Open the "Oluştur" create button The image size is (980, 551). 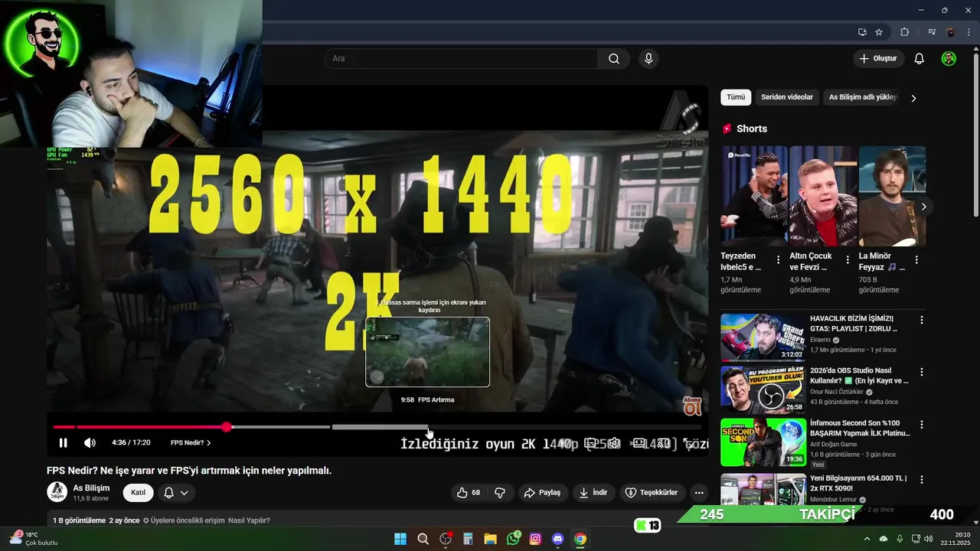pyautogui.click(x=878, y=59)
